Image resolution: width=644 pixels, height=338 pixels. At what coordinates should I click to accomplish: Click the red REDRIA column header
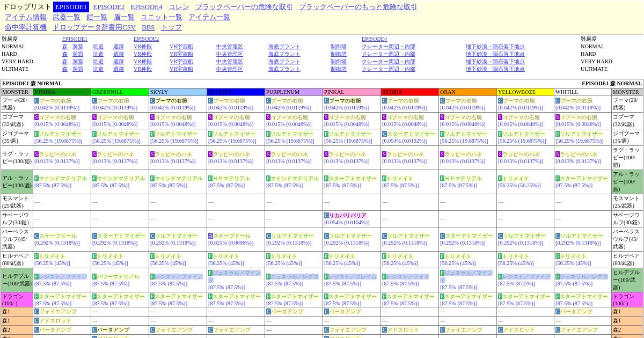point(409,92)
